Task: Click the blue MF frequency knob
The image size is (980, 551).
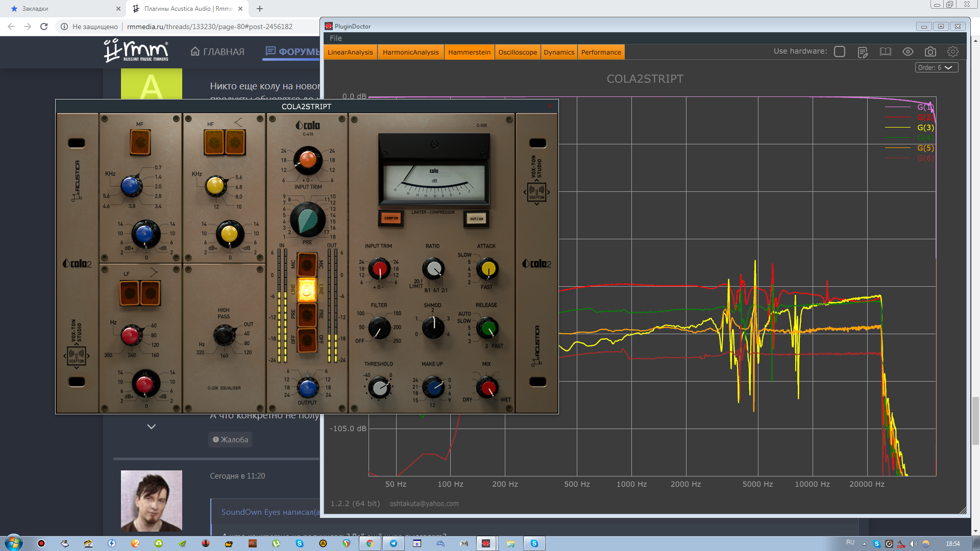Action: coord(131,186)
